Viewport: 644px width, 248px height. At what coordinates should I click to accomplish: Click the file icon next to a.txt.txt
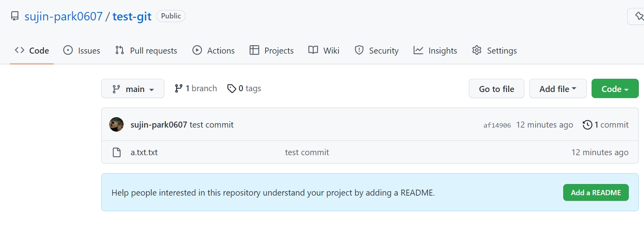click(117, 152)
